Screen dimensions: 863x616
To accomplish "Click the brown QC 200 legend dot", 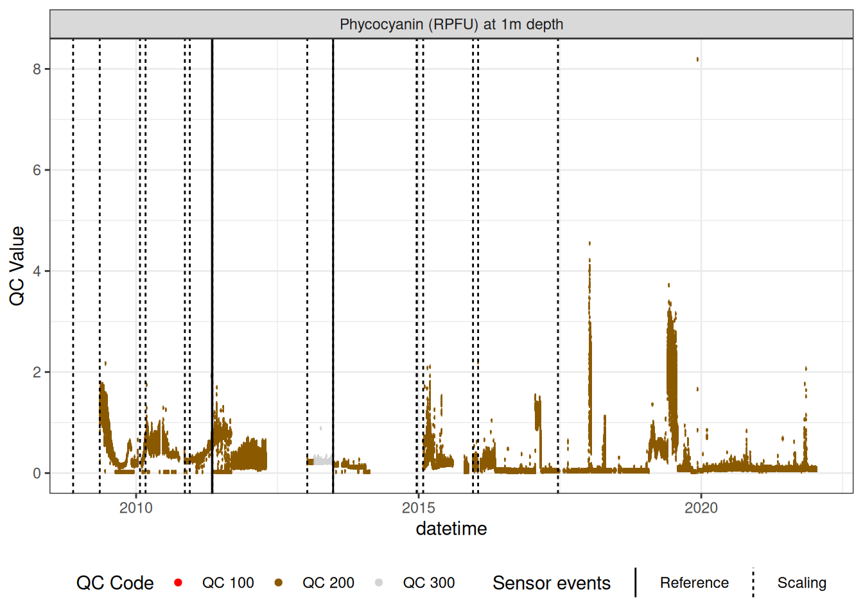I will 279,583.
